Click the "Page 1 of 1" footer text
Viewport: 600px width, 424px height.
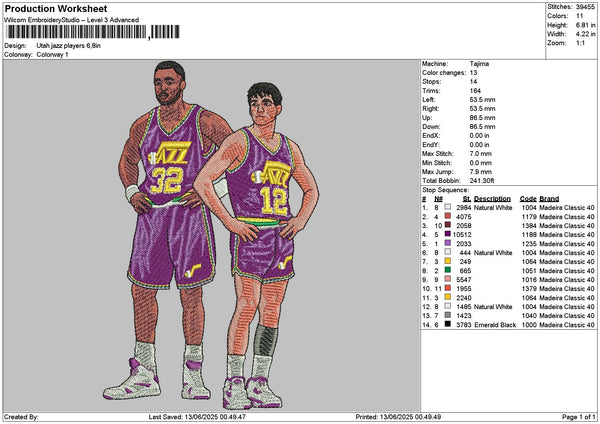tap(579, 417)
